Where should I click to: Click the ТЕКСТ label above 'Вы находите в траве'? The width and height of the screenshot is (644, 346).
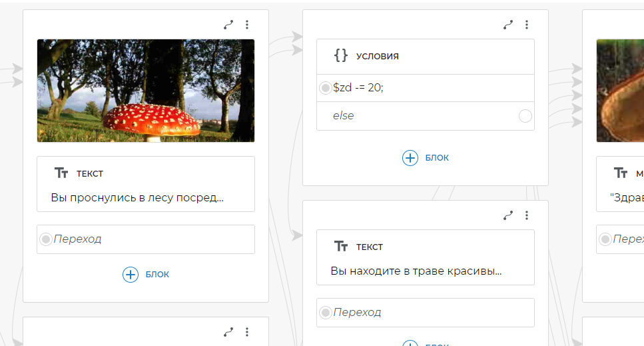(x=369, y=247)
